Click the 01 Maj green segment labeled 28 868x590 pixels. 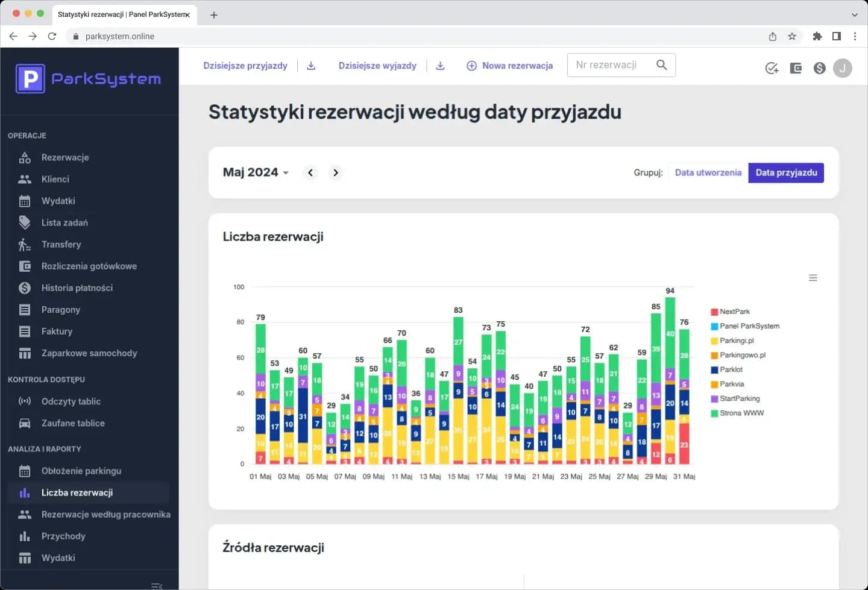pos(260,350)
